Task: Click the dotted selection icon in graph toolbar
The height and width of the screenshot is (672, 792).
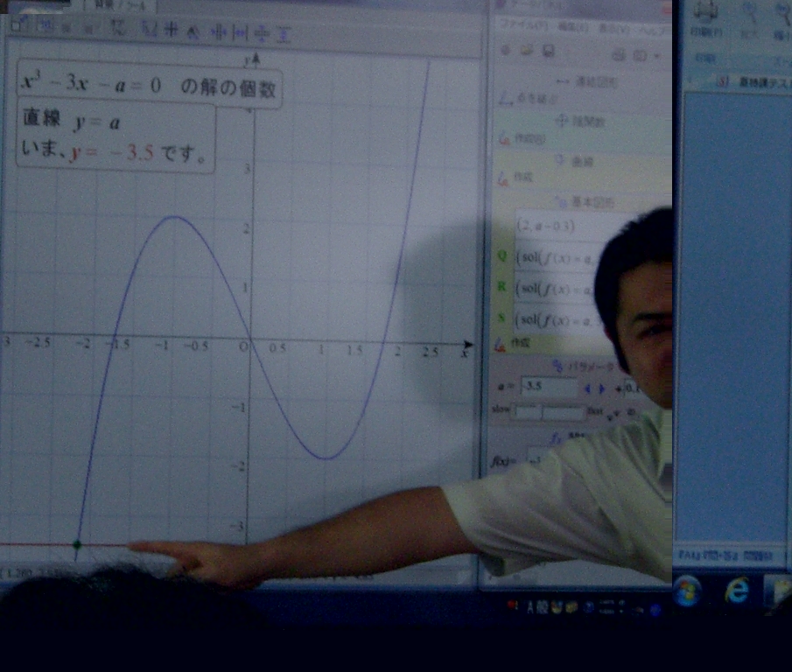Action: tap(117, 27)
